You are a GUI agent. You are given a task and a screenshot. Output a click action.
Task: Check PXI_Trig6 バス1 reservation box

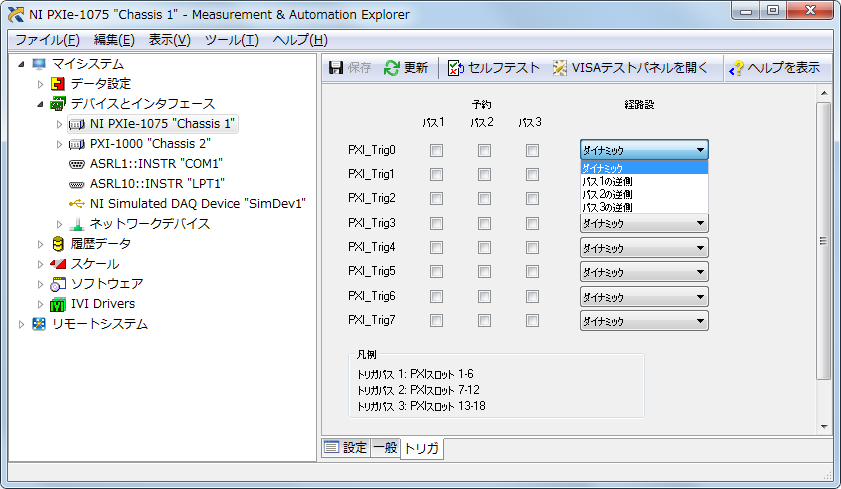[437, 297]
